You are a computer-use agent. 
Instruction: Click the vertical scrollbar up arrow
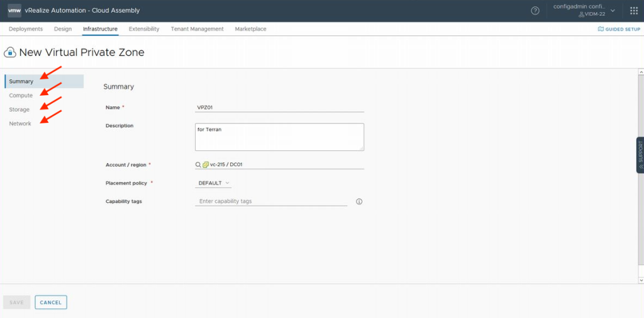pyautogui.click(x=641, y=72)
